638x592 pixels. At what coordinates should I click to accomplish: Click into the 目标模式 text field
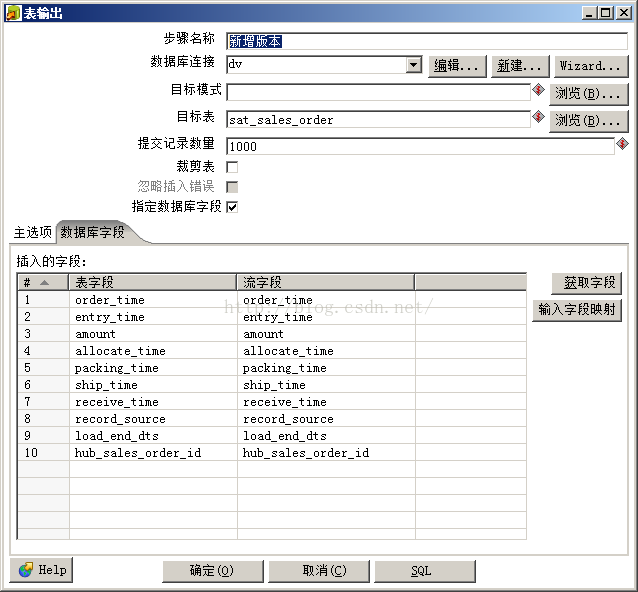click(x=378, y=92)
